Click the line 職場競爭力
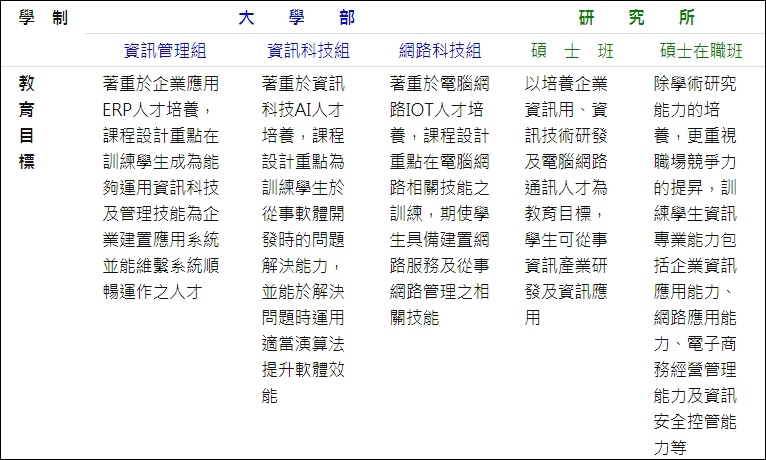Viewport: 766px width, 460px height. [x=695, y=162]
